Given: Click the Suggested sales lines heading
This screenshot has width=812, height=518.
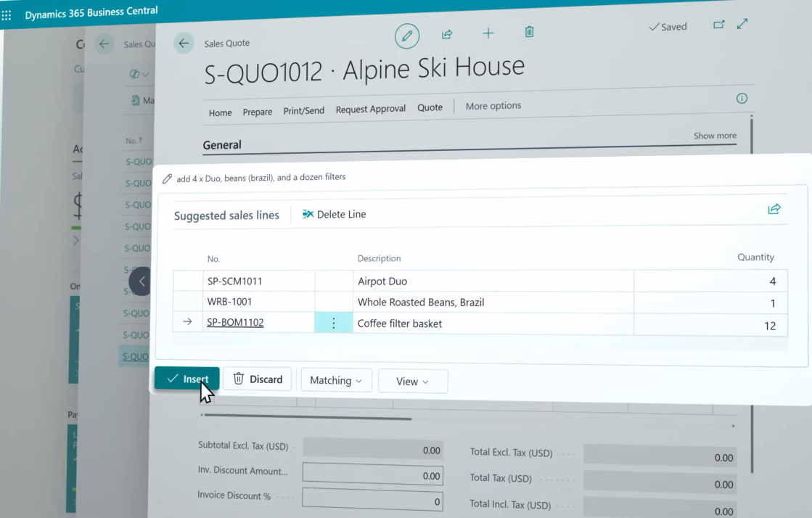Looking at the screenshot, I should (x=226, y=215).
